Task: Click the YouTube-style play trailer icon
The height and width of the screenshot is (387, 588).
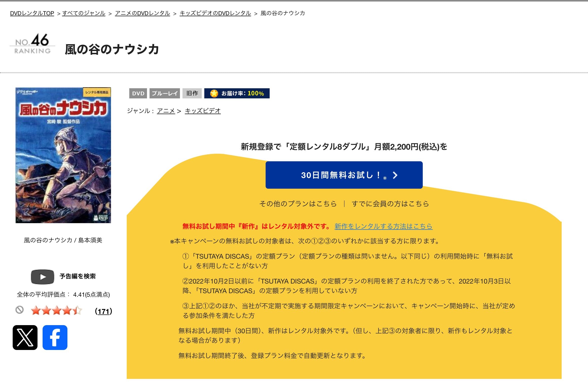Action: [42, 277]
